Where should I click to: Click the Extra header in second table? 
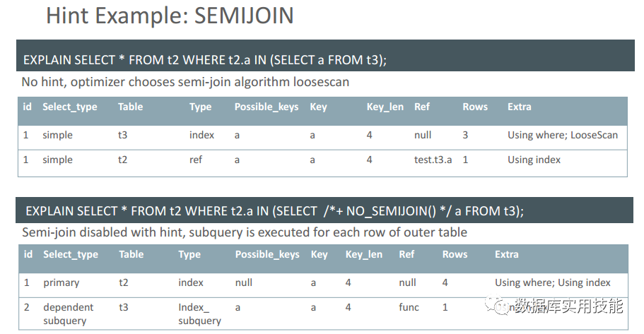coord(506,254)
